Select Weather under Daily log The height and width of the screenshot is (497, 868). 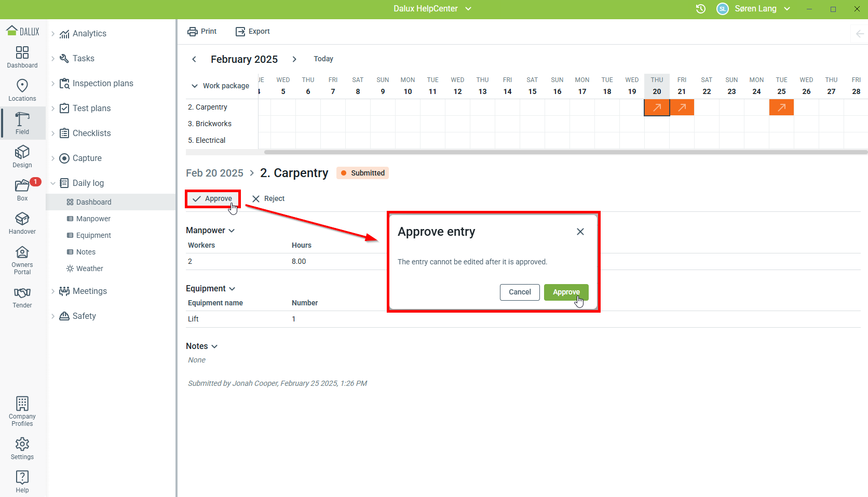coord(89,268)
